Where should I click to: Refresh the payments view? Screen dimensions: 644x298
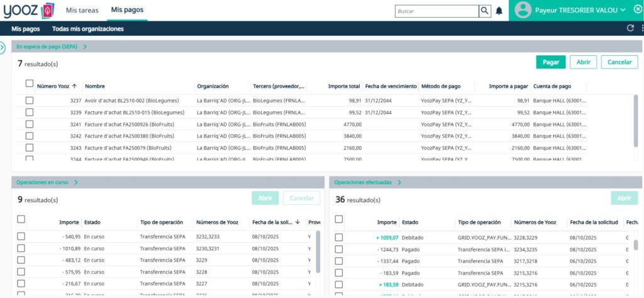pyautogui.click(x=630, y=28)
